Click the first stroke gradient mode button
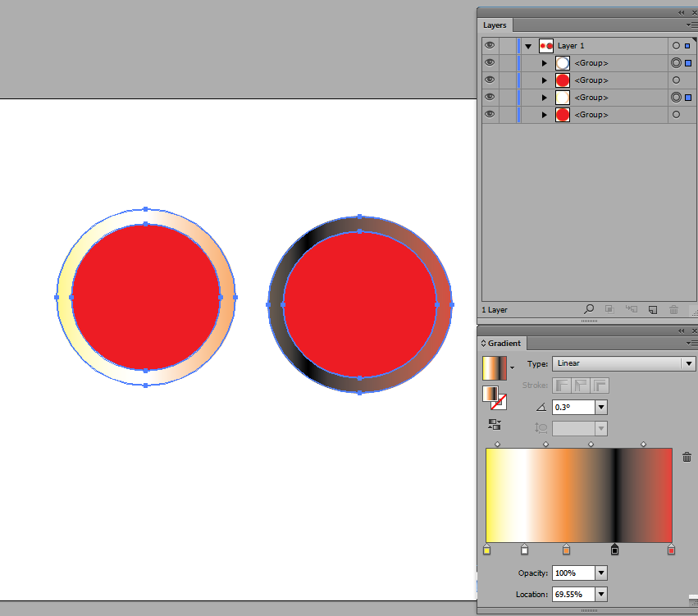Screen dimensions: 698x616 tap(562, 386)
